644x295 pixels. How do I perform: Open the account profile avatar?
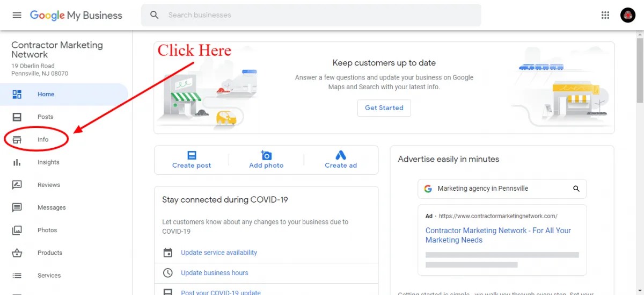coord(628,15)
